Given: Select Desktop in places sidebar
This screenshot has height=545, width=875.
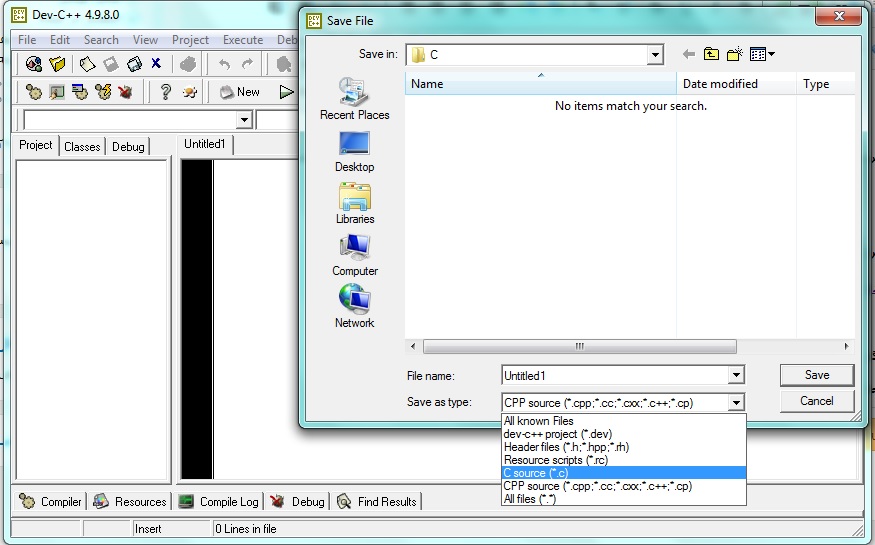Looking at the screenshot, I should (354, 152).
